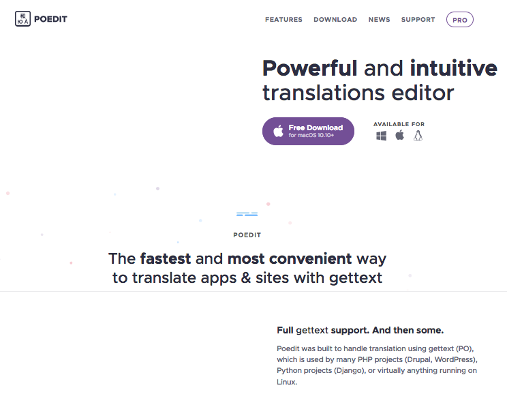Click the paragraph describing gettext PO handling
This screenshot has height=420, width=507.
click(x=377, y=365)
